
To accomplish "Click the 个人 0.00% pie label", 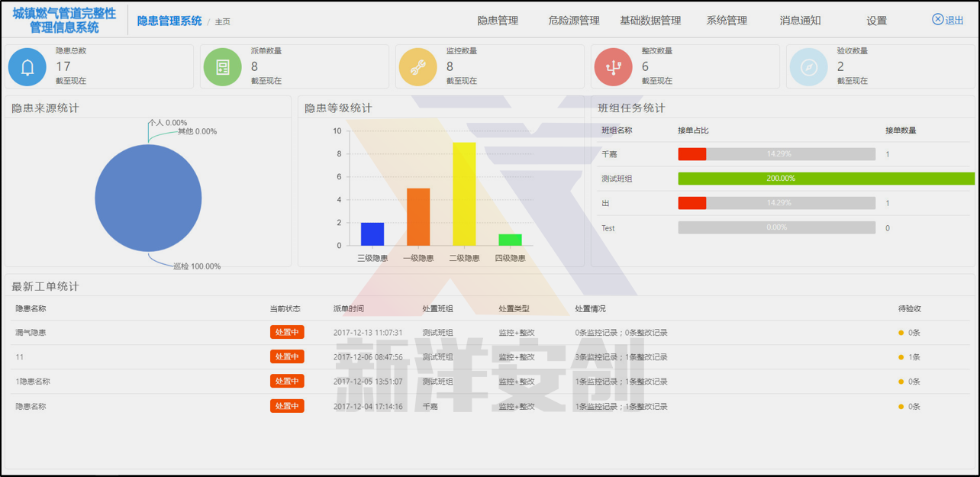I will tap(168, 122).
